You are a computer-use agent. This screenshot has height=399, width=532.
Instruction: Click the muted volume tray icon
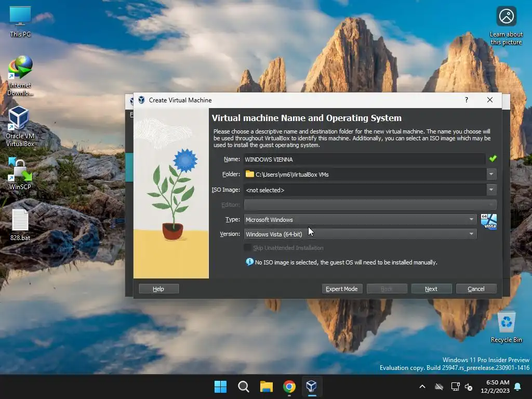(x=469, y=387)
